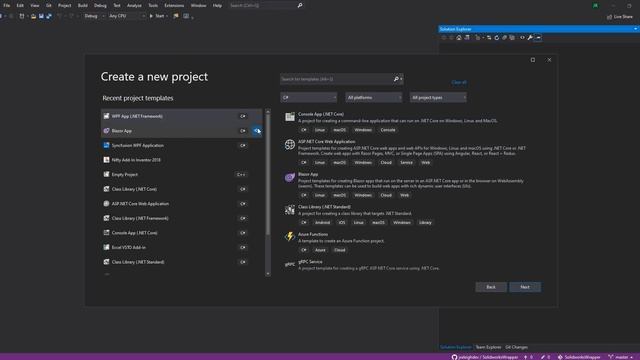Select Class Library (.NET Framework) recent template
640x360 pixels.
(x=182, y=218)
